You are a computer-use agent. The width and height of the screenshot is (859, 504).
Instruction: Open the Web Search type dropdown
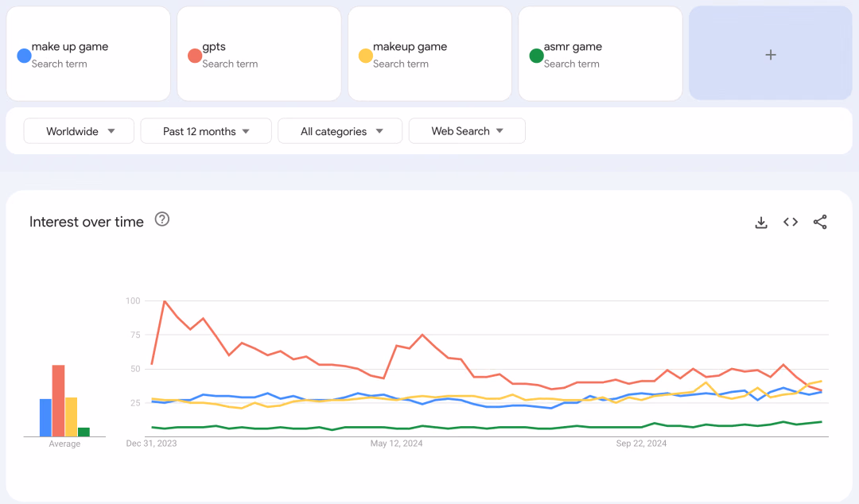point(468,131)
